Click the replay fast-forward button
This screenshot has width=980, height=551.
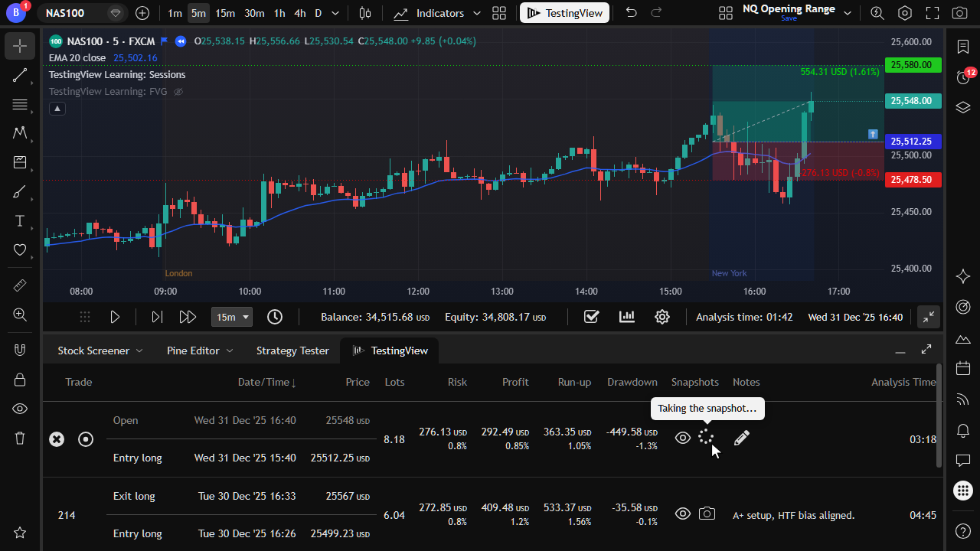point(188,317)
